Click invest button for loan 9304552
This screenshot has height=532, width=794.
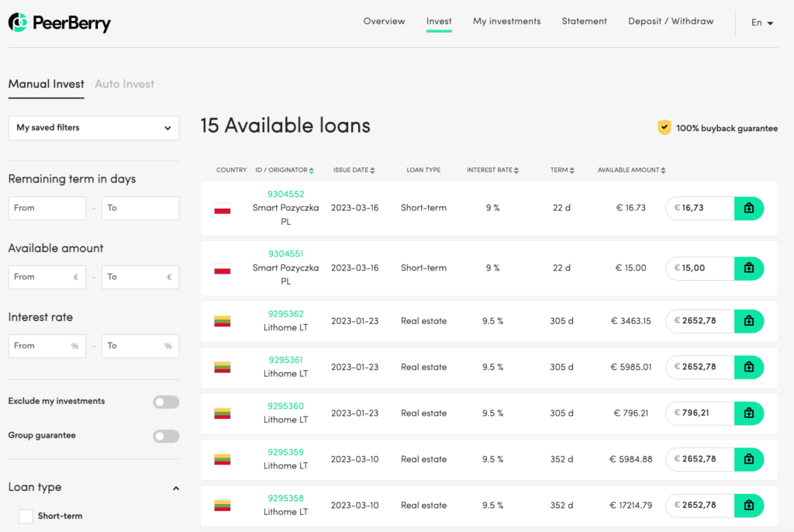748,208
